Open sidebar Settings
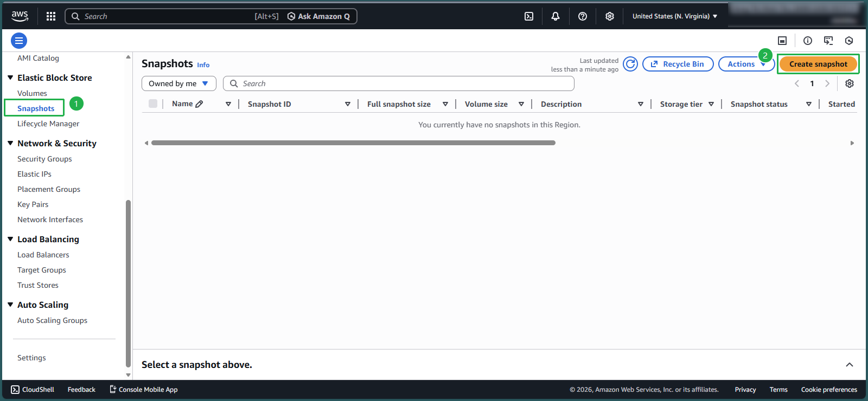Screen dimensions: 868x401 pyautogui.click(x=31, y=358)
